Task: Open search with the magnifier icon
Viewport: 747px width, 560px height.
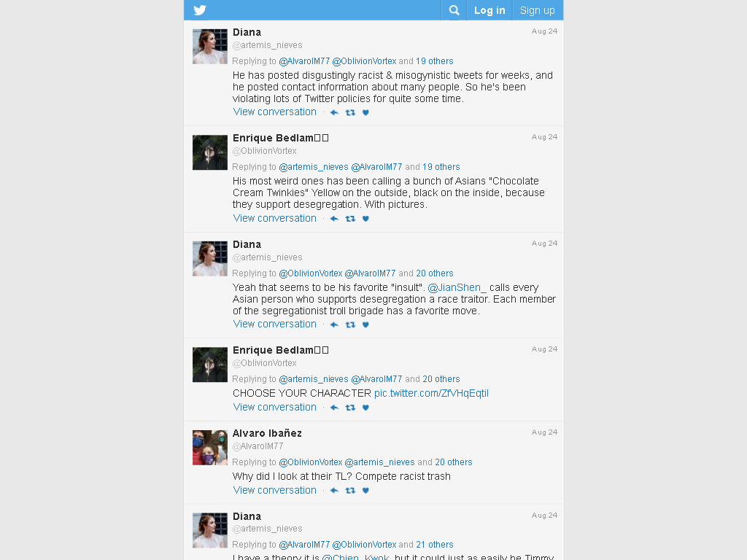Action: (x=454, y=10)
